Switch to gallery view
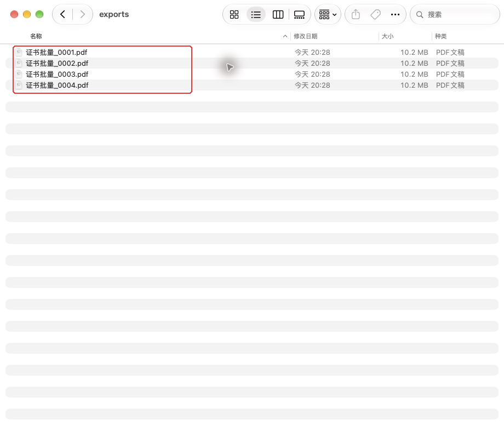This screenshot has height=425, width=504. (x=299, y=14)
